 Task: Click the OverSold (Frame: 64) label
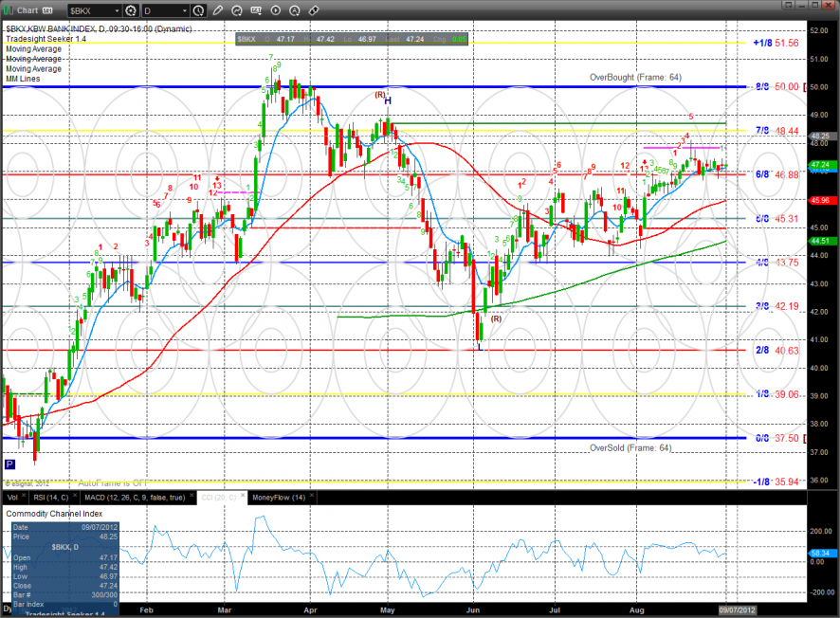[x=630, y=447]
